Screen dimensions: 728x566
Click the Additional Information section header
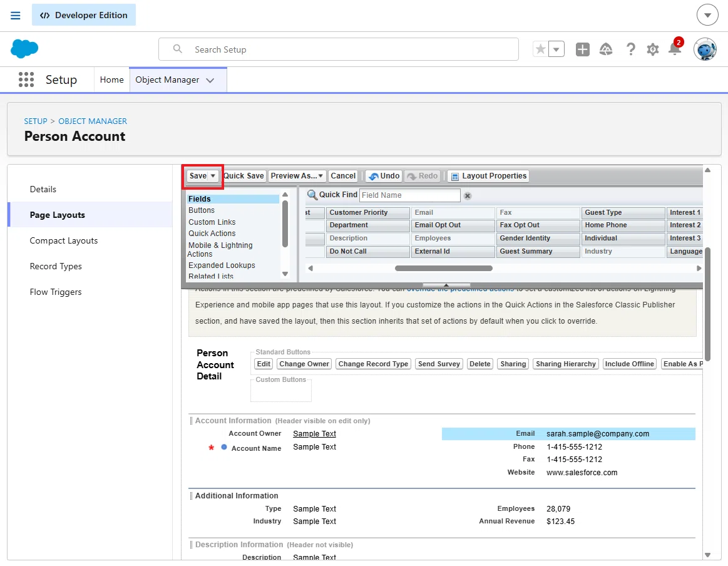coord(237,496)
